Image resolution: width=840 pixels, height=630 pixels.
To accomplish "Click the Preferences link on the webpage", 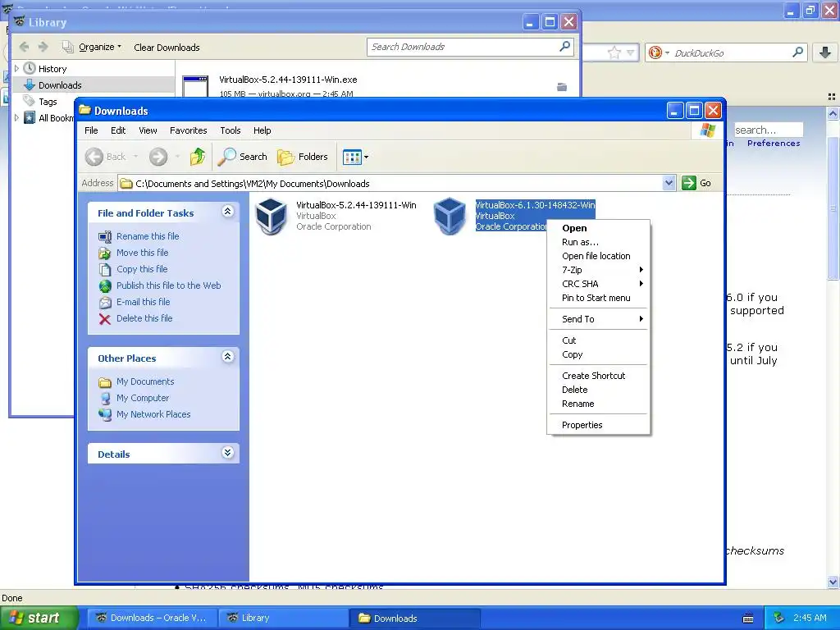I will pos(774,144).
